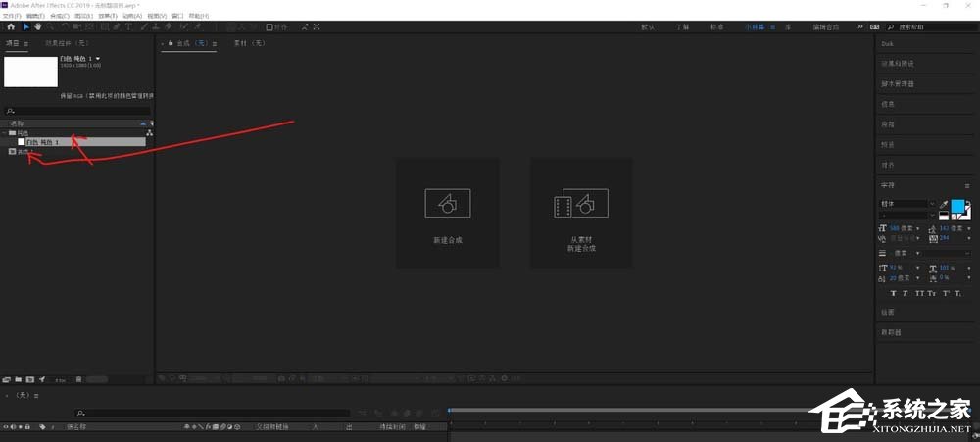Click the faux bold T button
Viewport: 980px width, 442px height.
893,293
